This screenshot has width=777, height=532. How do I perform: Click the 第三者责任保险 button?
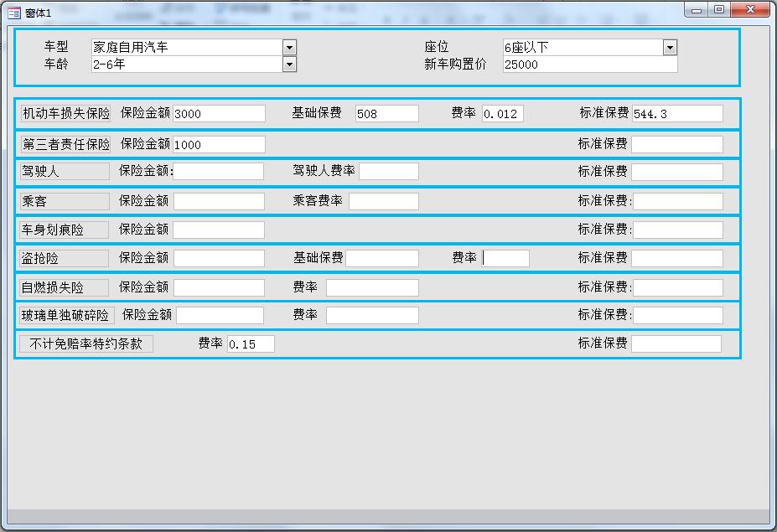pos(65,145)
